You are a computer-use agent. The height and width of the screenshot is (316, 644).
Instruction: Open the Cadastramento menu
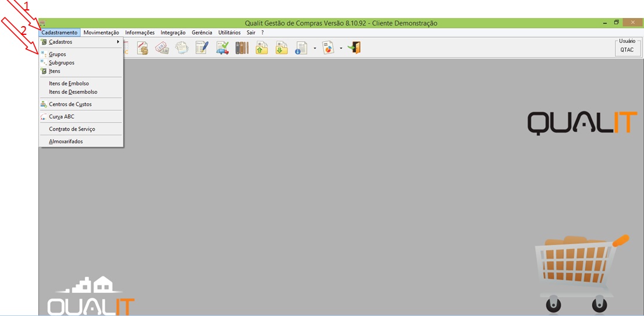pos(59,33)
